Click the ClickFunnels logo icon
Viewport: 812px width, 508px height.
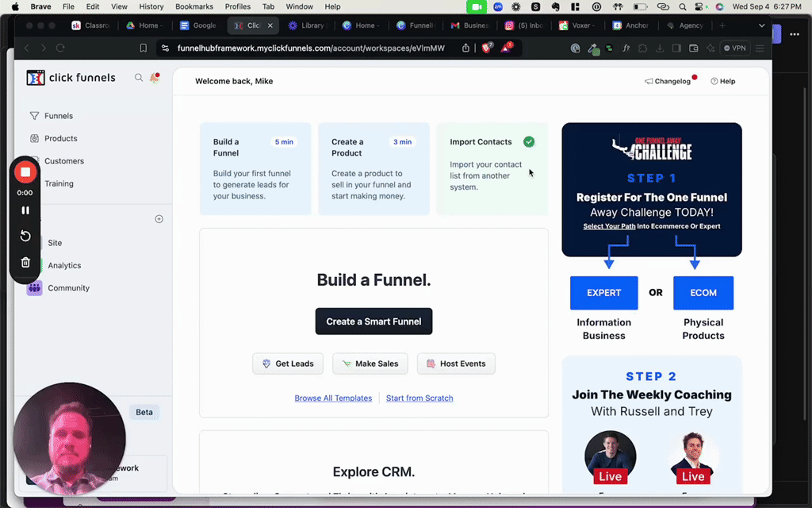click(x=35, y=78)
